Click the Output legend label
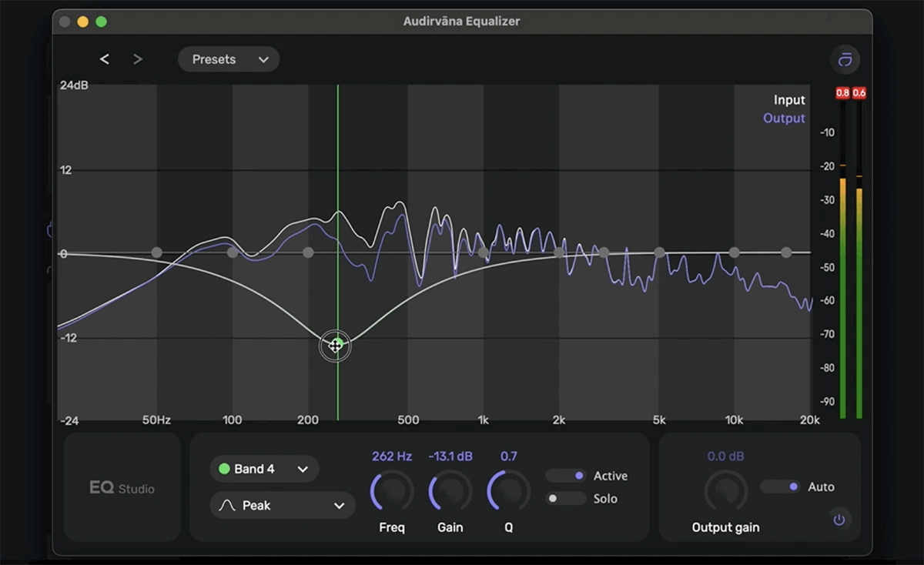The width and height of the screenshot is (924, 565). (x=784, y=119)
